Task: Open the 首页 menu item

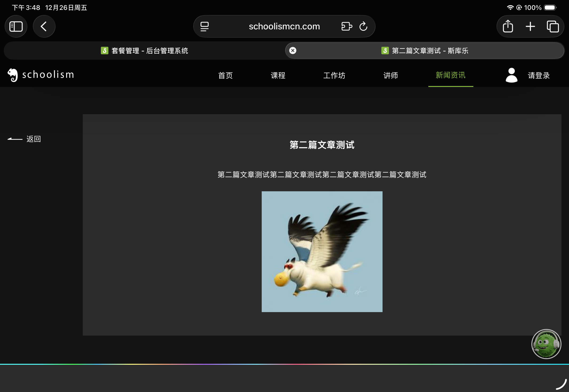Action: pos(225,75)
